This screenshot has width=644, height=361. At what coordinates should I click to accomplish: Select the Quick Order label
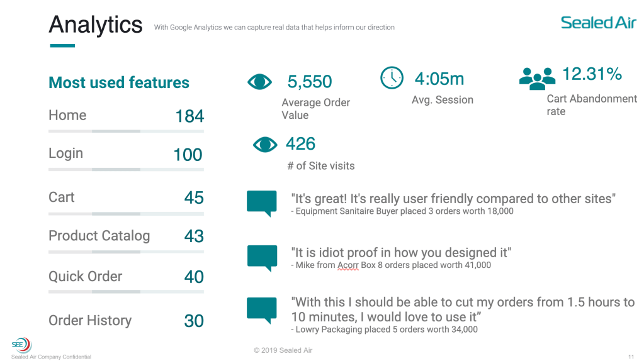click(86, 277)
